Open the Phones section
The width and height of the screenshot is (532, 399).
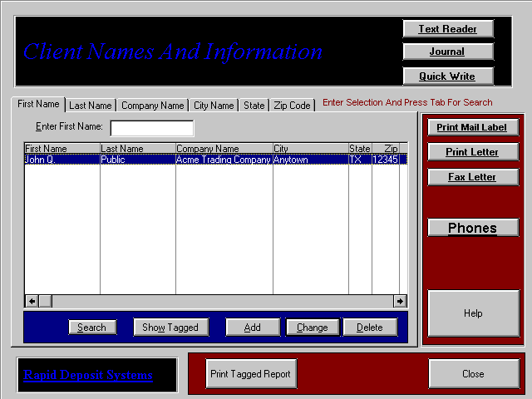tap(472, 229)
